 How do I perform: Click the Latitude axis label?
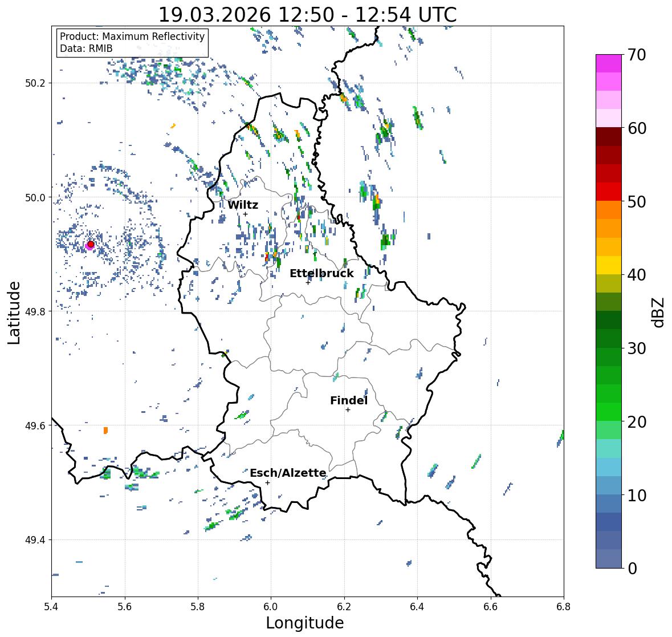[x=14, y=313]
